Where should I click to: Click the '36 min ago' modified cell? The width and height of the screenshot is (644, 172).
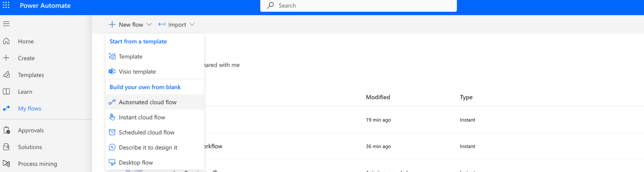click(x=378, y=146)
